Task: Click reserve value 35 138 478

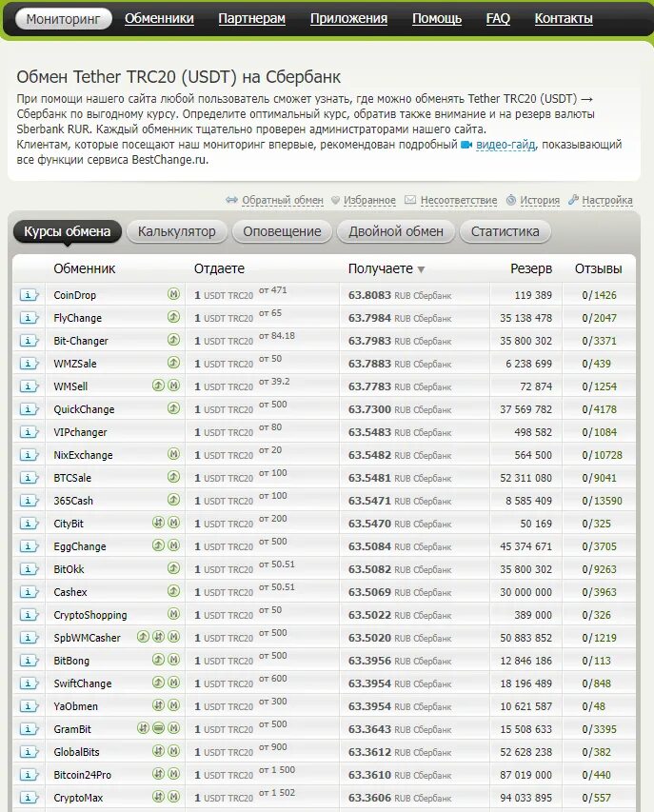Action: tap(525, 318)
